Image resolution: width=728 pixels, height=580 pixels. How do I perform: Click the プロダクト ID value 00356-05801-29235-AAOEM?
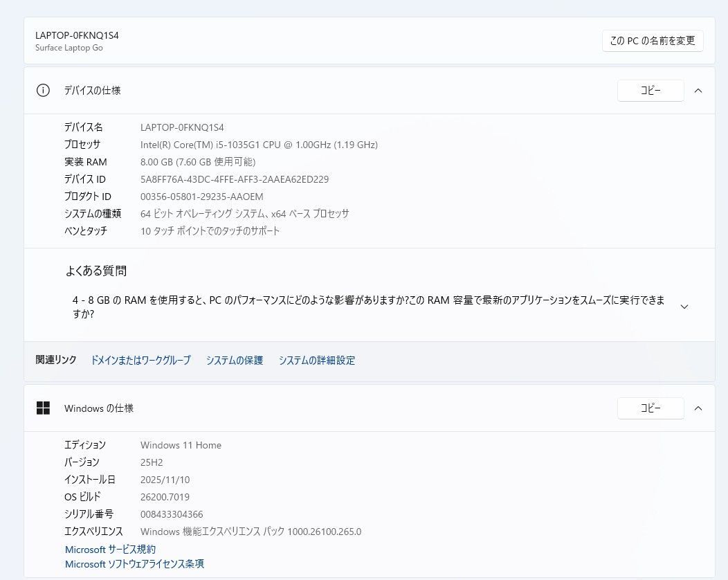click(201, 197)
